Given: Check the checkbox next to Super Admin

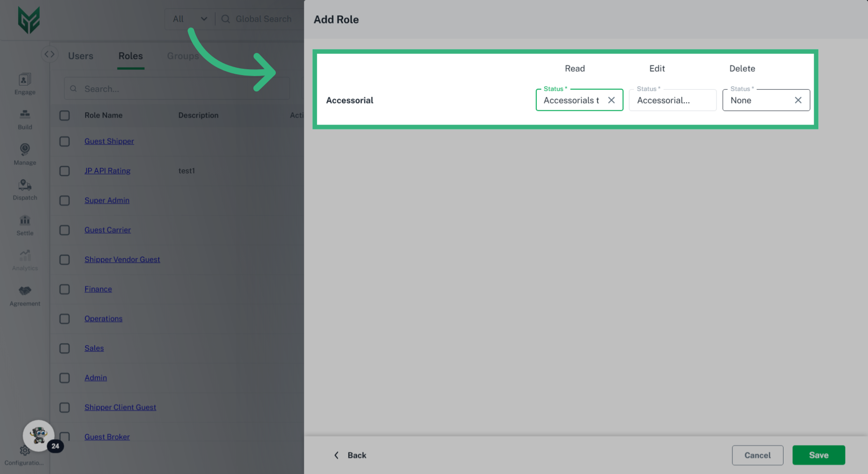Looking at the screenshot, I should (64, 200).
